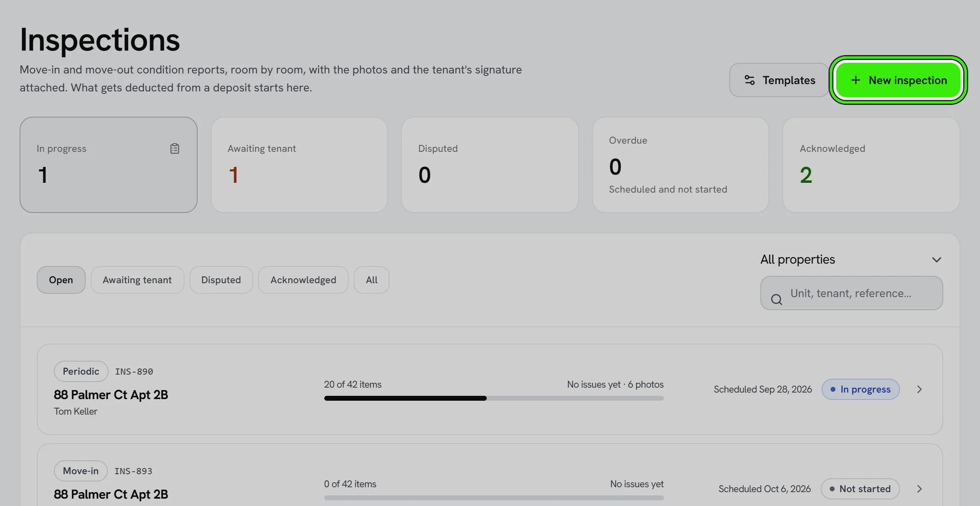The width and height of the screenshot is (980, 506).
Task: Click the All properties chevron arrow
Action: point(937,260)
